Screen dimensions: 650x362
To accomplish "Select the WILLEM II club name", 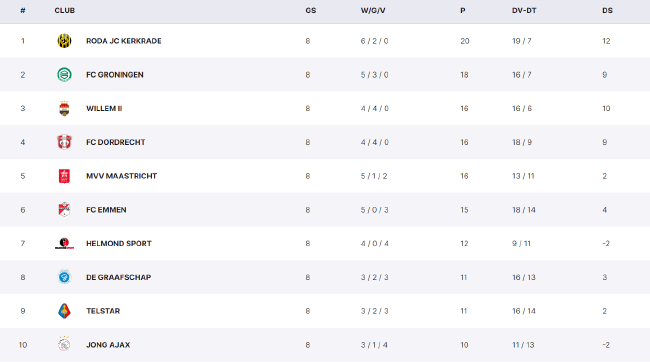I will click(x=104, y=108).
